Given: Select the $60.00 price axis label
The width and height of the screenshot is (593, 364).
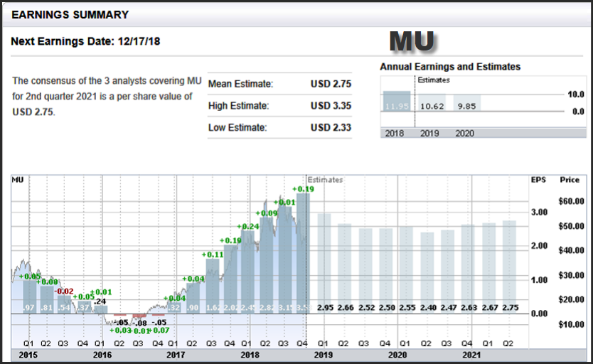Looking at the screenshot, I should pos(570,201).
